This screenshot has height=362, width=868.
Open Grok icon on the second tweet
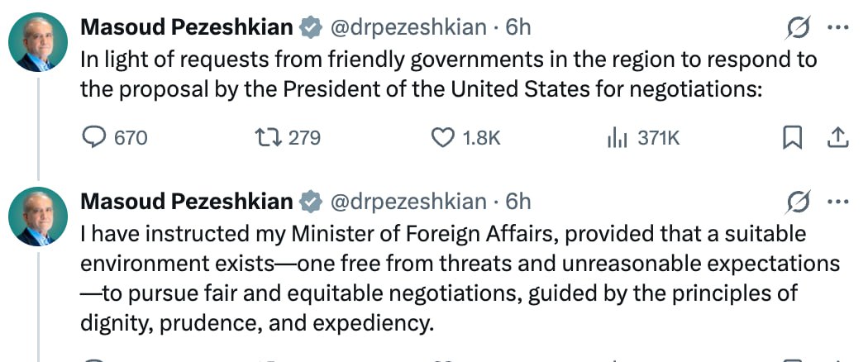[x=799, y=201]
